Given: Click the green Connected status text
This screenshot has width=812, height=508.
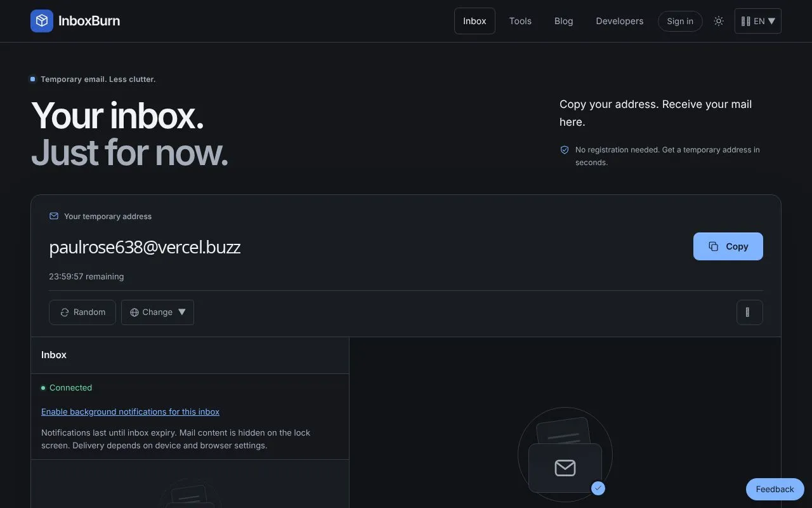Looking at the screenshot, I should pyautogui.click(x=70, y=388).
